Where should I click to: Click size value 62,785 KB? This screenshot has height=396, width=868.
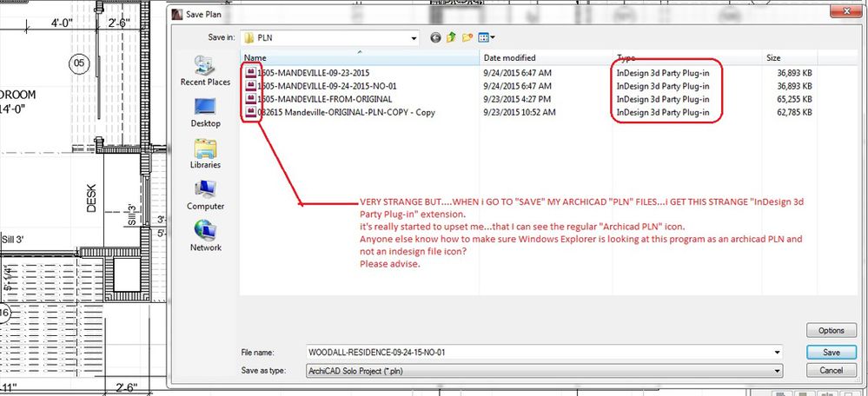tap(795, 112)
